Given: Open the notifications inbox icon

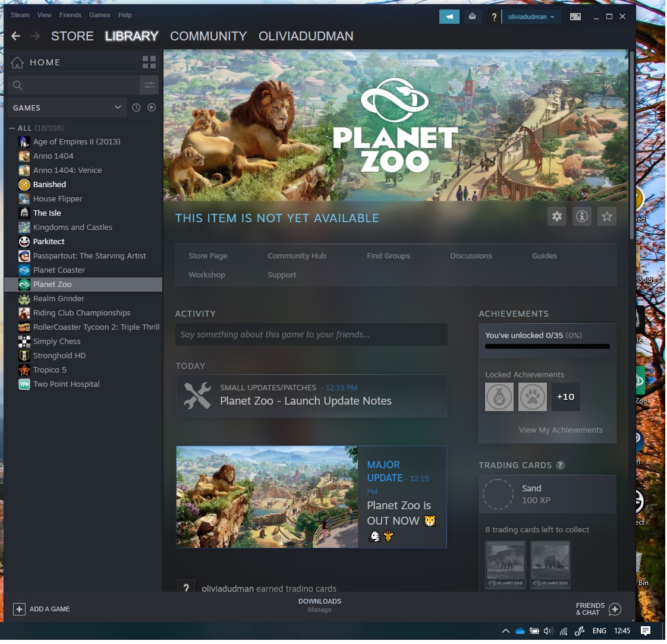Looking at the screenshot, I should pos(472,17).
